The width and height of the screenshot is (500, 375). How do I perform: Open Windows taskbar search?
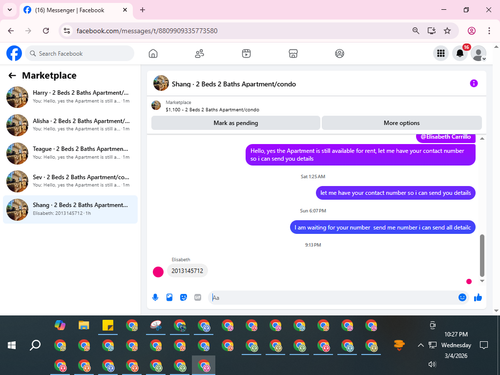click(35, 345)
